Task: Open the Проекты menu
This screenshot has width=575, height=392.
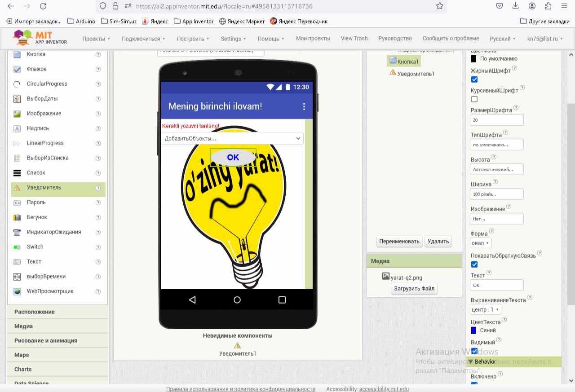Action: click(x=96, y=39)
